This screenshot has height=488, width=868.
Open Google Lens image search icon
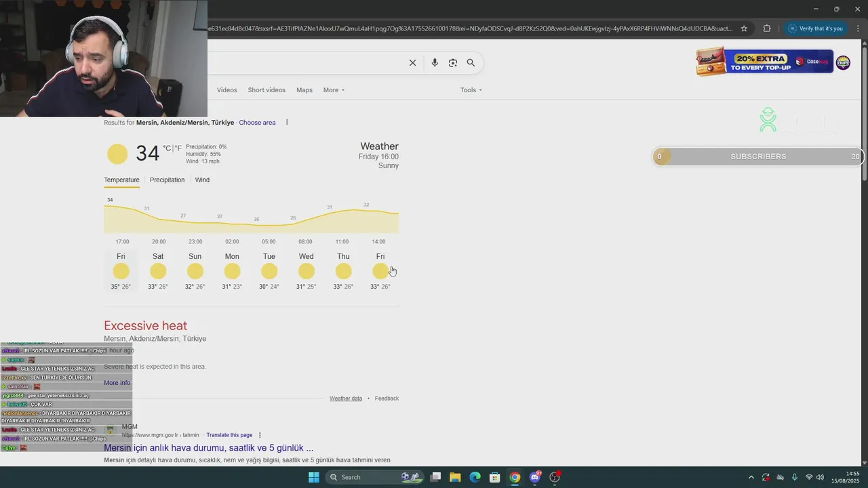(x=453, y=62)
